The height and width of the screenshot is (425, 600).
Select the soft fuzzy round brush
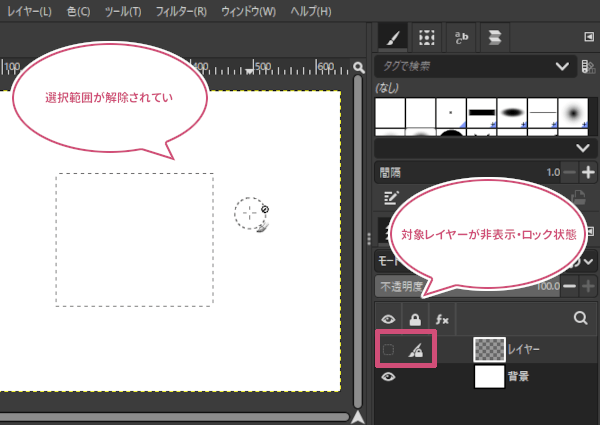(x=573, y=112)
